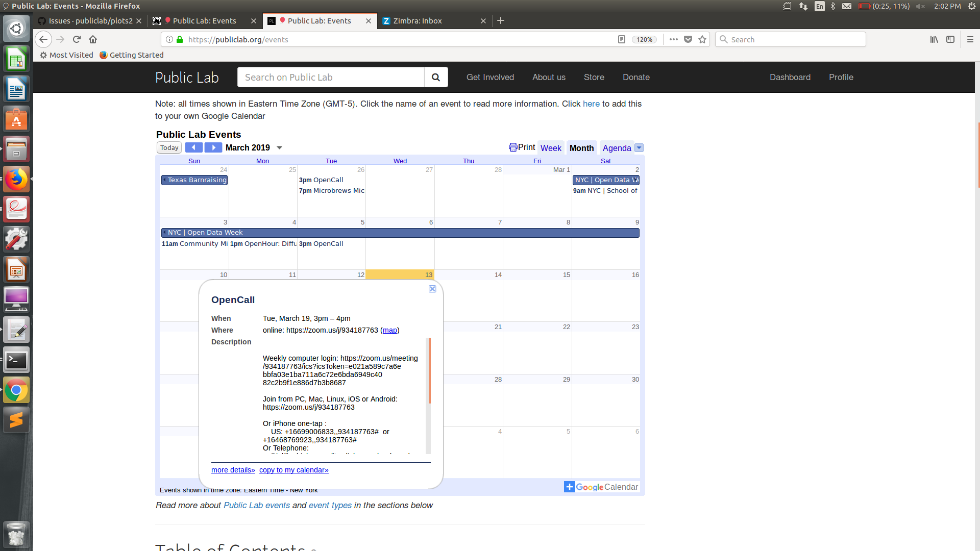Switch to the Zimbra: Inbox tab
980x551 pixels.
click(x=417, y=20)
